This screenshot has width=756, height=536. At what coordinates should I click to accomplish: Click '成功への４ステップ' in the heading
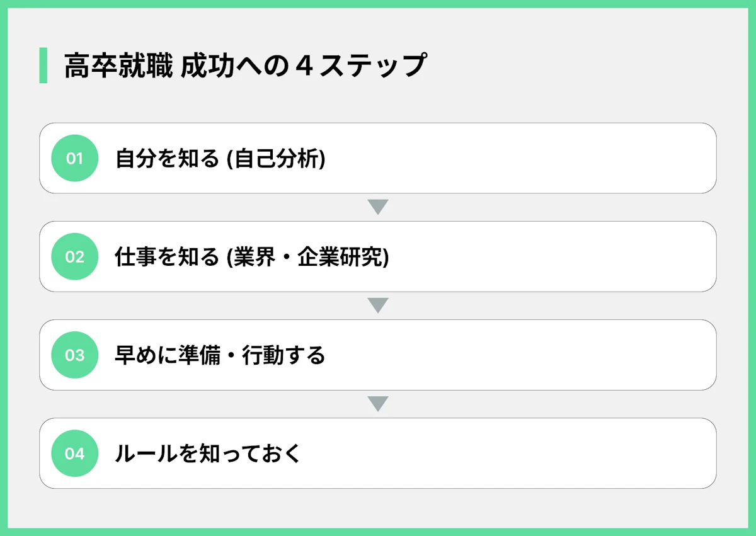point(304,66)
